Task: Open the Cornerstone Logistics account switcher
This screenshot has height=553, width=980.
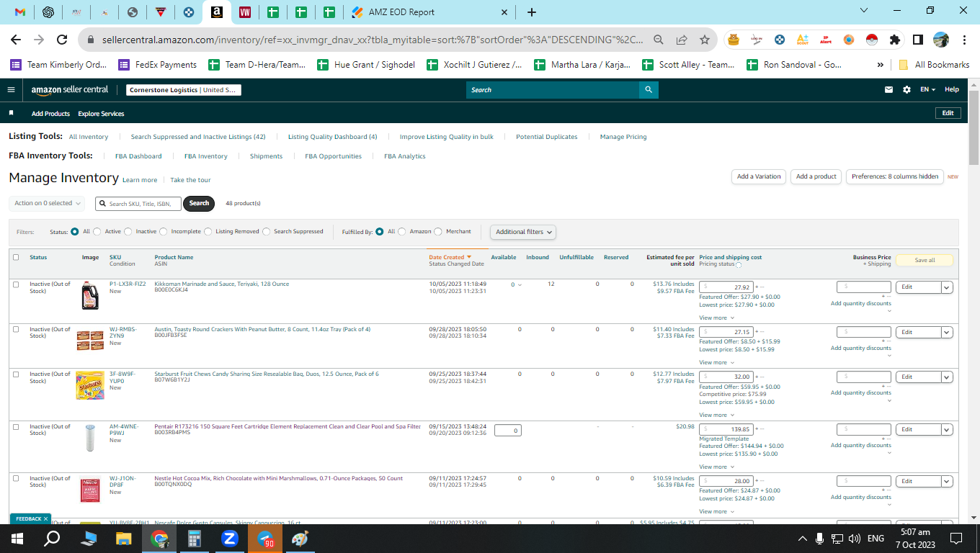Action: (184, 90)
